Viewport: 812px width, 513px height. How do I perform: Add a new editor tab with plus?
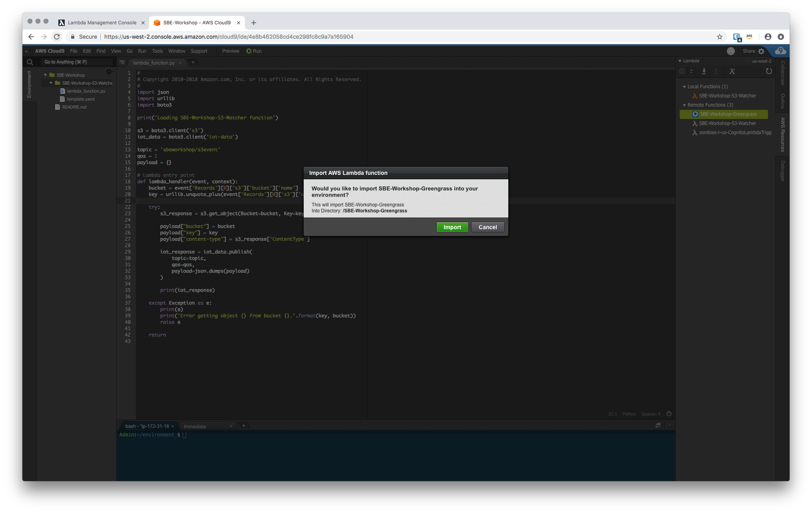[x=193, y=62]
